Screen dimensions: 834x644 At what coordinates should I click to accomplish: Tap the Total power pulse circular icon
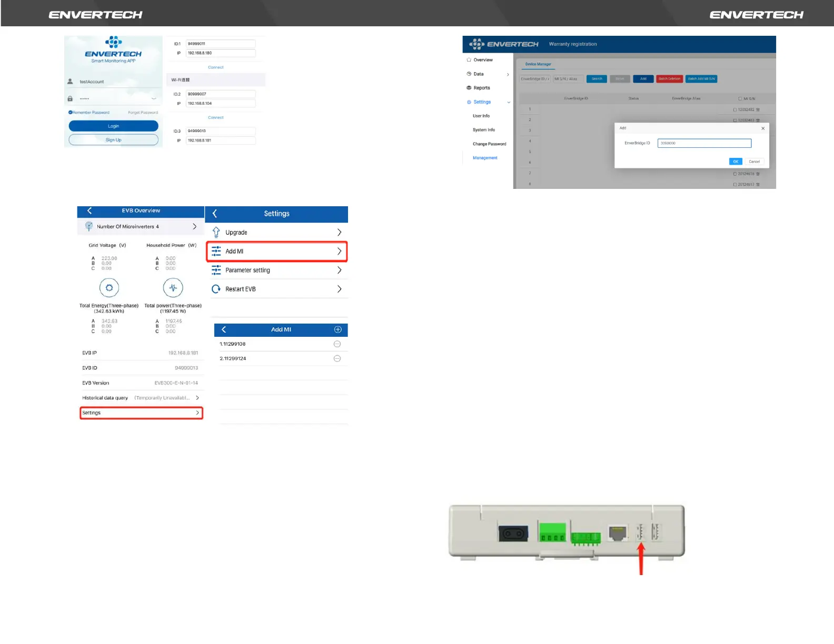pyautogui.click(x=173, y=288)
